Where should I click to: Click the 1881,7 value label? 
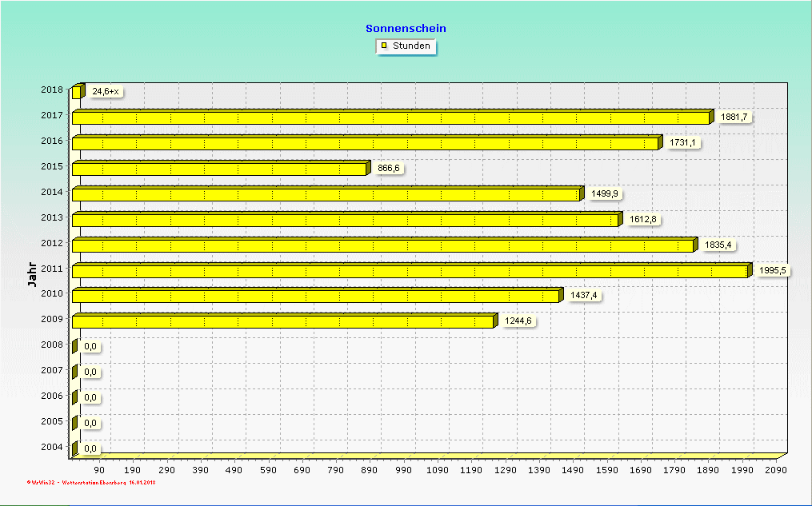[x=734, y=118]
